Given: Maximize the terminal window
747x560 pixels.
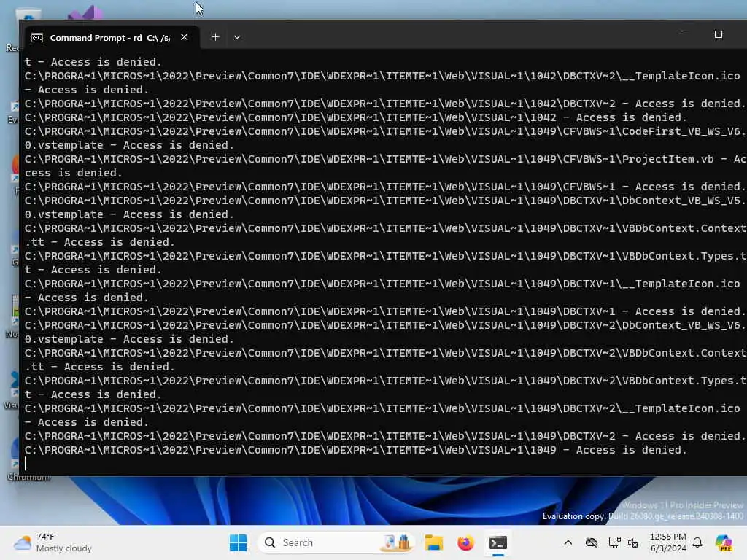Looking at the screenshot, I should [x=719, y=34].
